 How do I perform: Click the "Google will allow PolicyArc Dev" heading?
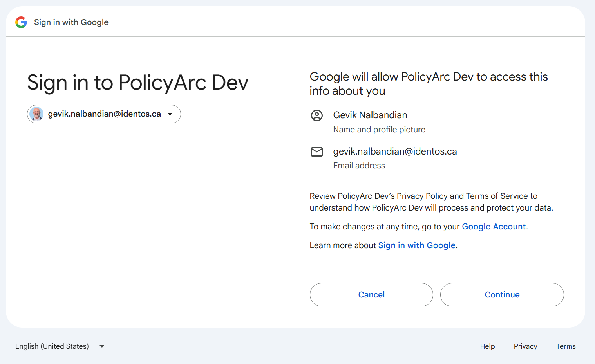(x=429, y=84)
